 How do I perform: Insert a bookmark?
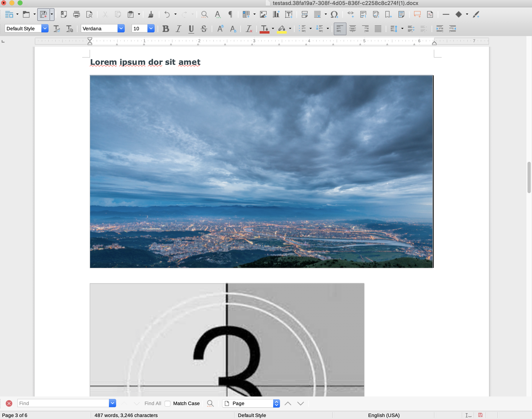pos(388,15)
